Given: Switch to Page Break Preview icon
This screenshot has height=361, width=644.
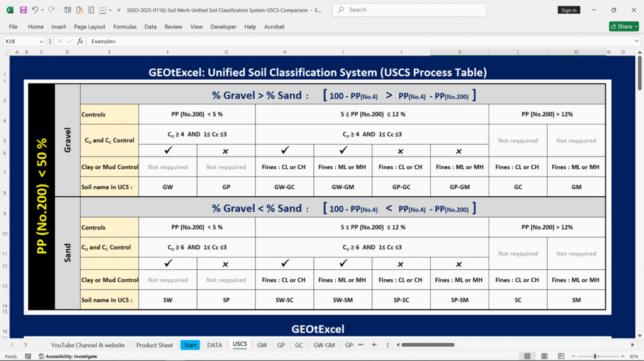Looking at the screenshot, I should [x=561, y=356].
